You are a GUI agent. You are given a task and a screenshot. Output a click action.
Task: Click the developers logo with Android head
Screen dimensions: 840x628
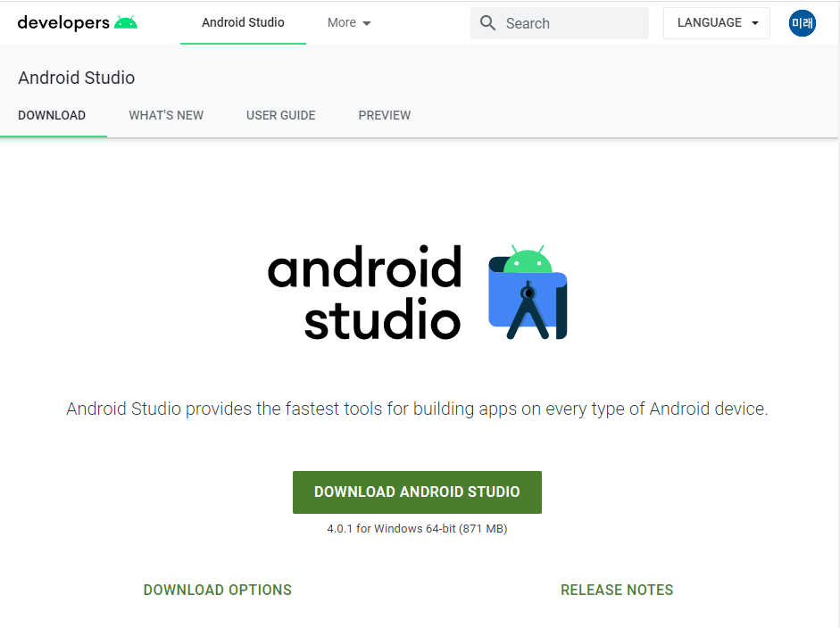point(77,22)
